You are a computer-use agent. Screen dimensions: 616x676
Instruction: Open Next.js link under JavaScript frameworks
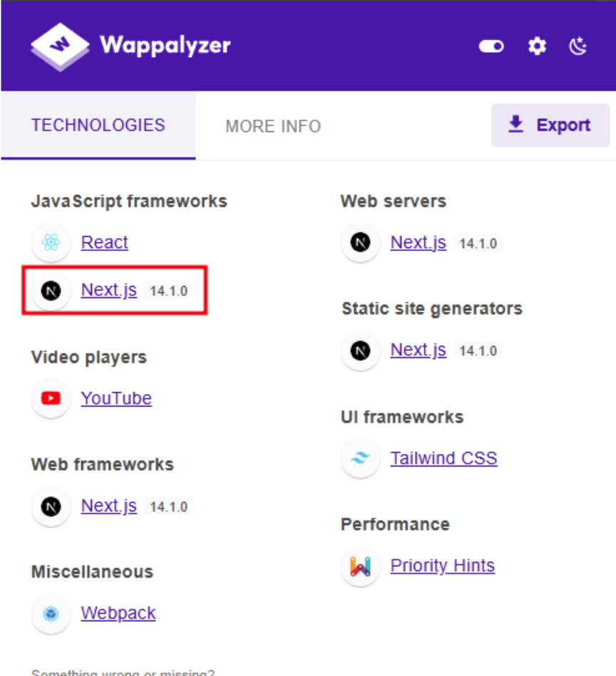coord(109,290)
